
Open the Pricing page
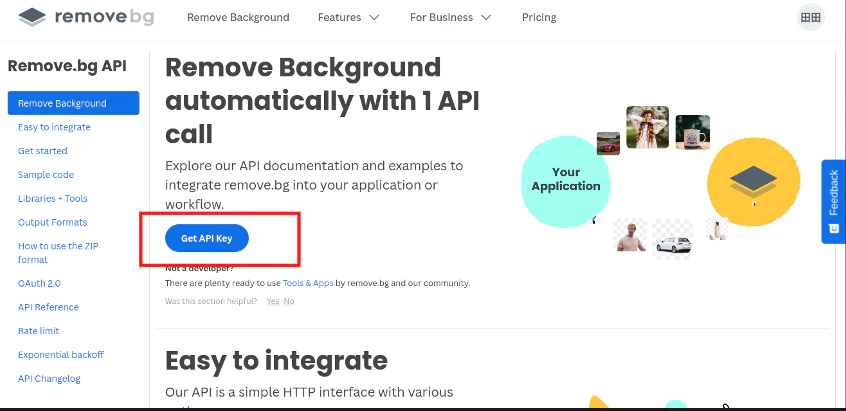539,17
